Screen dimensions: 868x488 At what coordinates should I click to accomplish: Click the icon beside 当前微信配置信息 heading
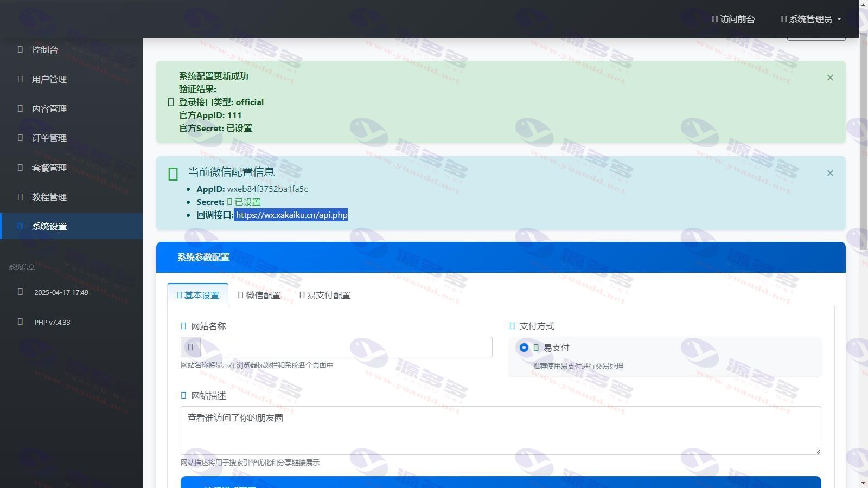(173, 174)
